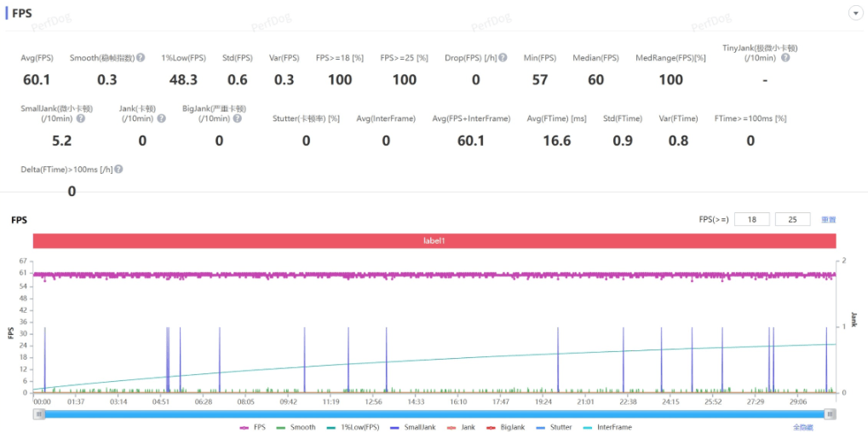This screenshot has width=868, height=433.
Task: Select the red label1 bar
Action: tap(434, 241)
